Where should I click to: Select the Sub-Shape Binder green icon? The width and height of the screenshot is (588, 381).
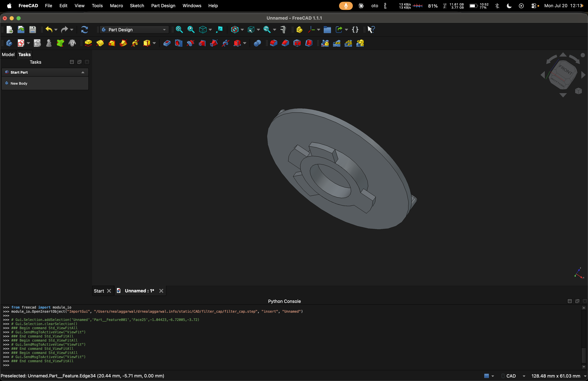pyautogui.click(x=60, y=43)
